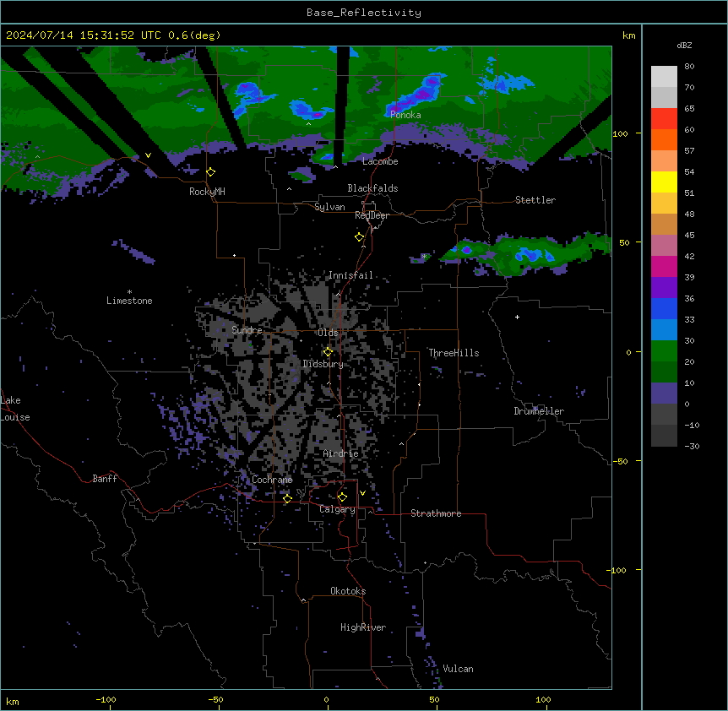Image resolution: width=728 pixels, height=711 pixels.
Task: Click the Didsbury town label
Action: click(x=323, y=364)
